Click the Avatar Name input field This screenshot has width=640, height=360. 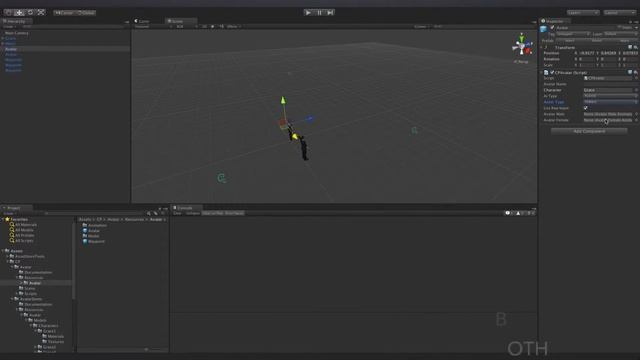(610, 84)
